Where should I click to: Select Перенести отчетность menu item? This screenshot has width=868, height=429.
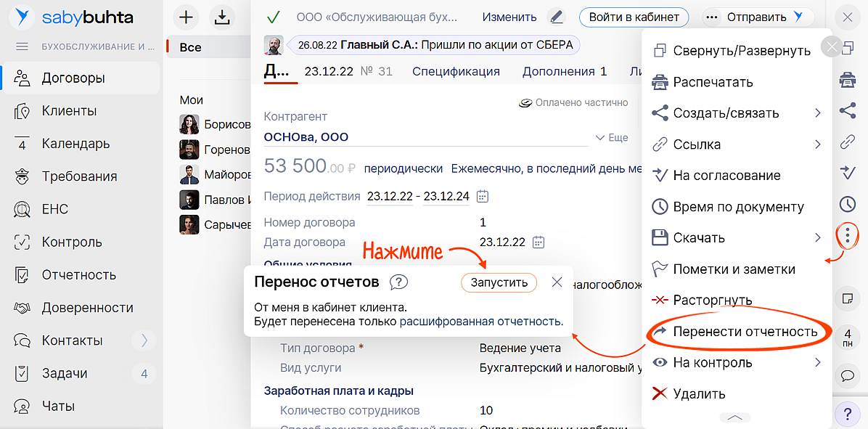(745, 332)
